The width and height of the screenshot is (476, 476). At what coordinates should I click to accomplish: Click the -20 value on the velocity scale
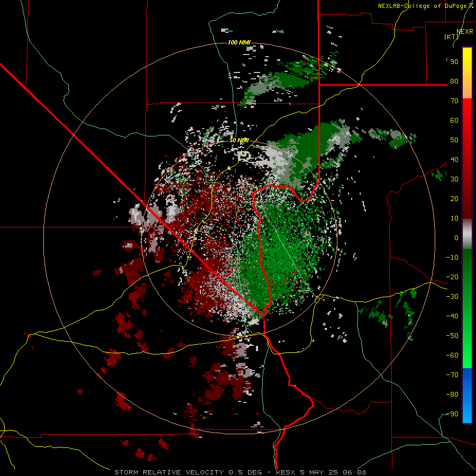452,277
